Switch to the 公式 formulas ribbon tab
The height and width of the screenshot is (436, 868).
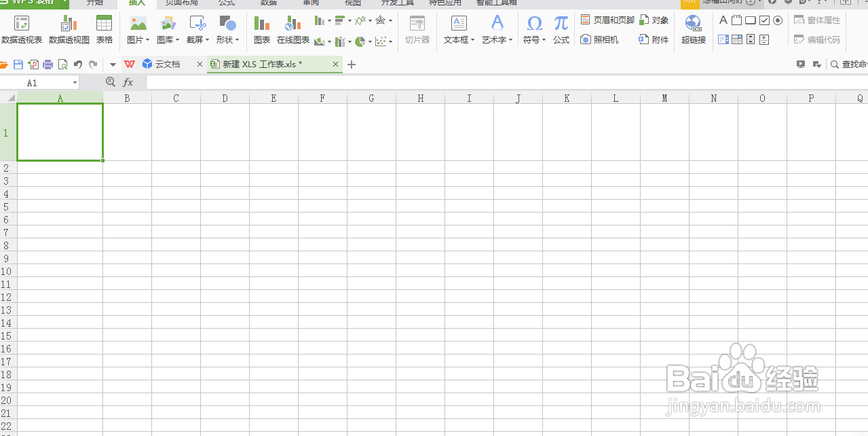coord(227,3)
